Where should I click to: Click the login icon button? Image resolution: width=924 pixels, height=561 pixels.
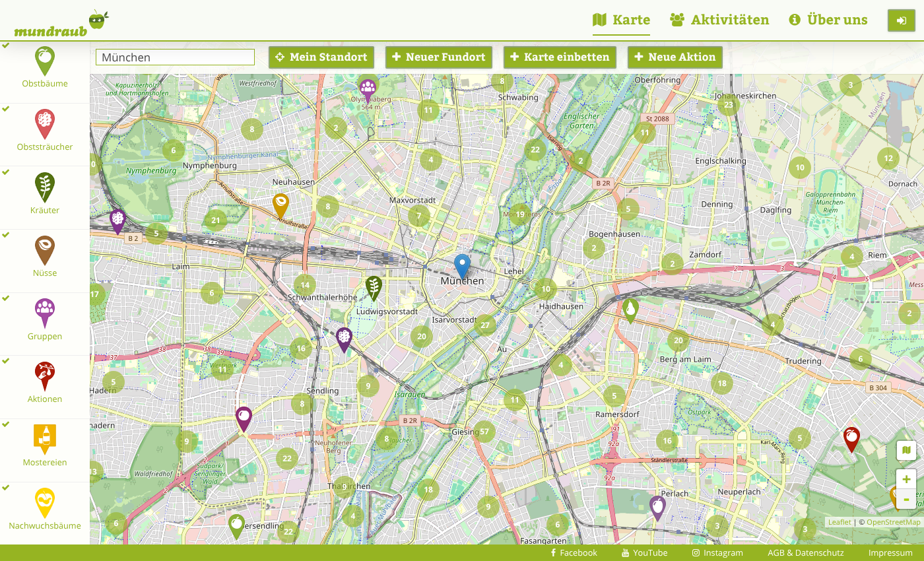(902, 20)
